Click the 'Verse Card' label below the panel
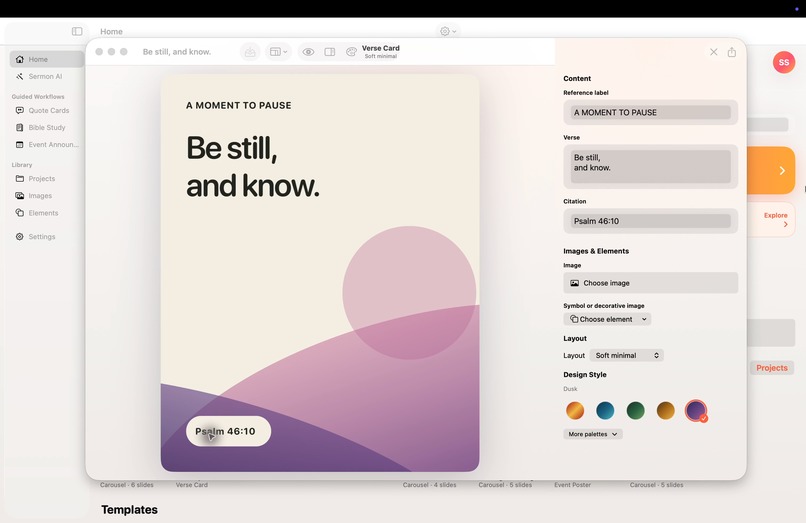 tap(192, 484)
